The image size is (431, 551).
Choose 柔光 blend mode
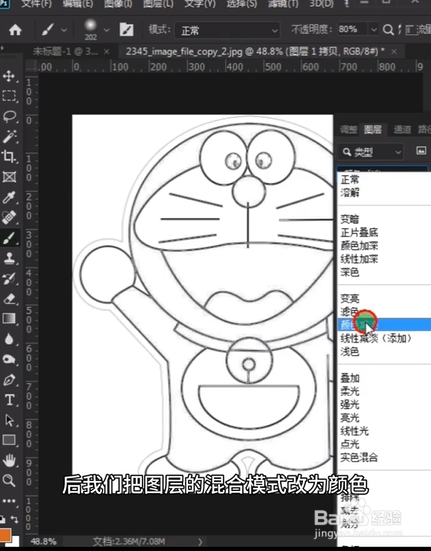tap(384, 391)
